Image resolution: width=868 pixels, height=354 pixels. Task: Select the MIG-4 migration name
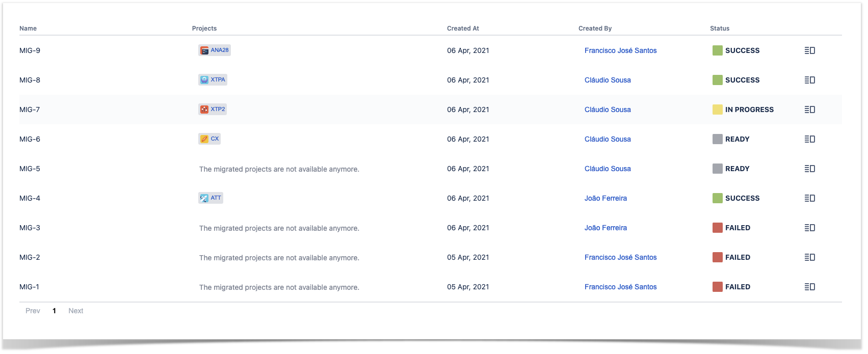[x=30, y=198]
